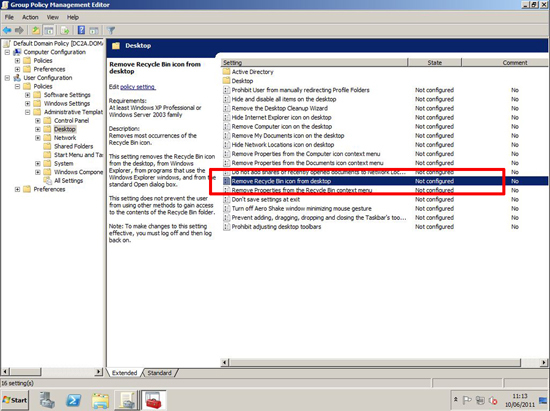Collapse the Administrative Templates node
Image resolution: width=550 pixels, height=411 pixels.
(x=27, y=112)
